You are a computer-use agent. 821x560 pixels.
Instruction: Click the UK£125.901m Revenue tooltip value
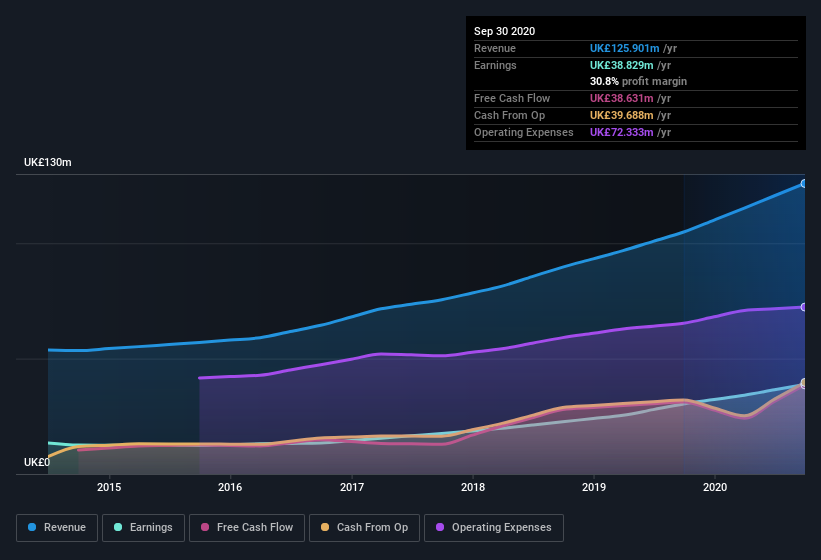624,48
